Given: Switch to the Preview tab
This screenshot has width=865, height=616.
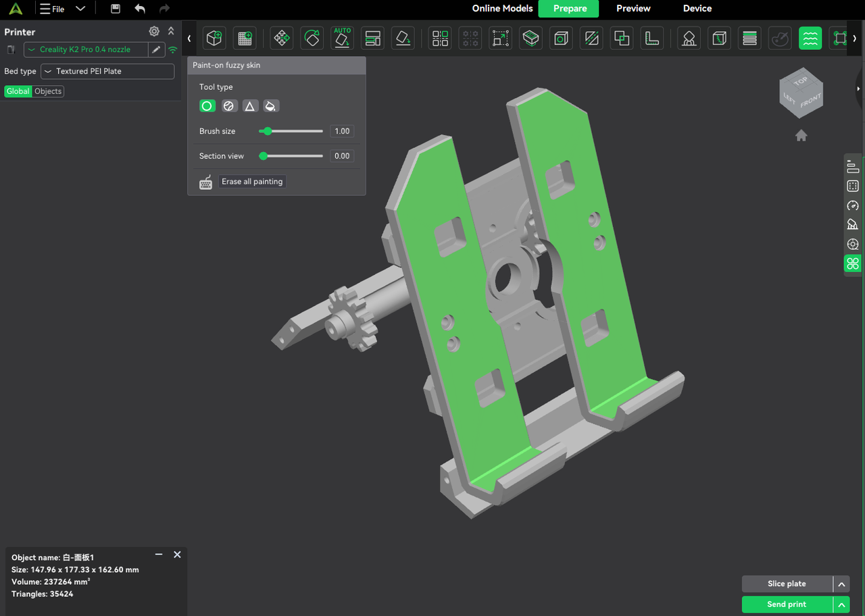Looking at the screenshot, I should point(633,9).
